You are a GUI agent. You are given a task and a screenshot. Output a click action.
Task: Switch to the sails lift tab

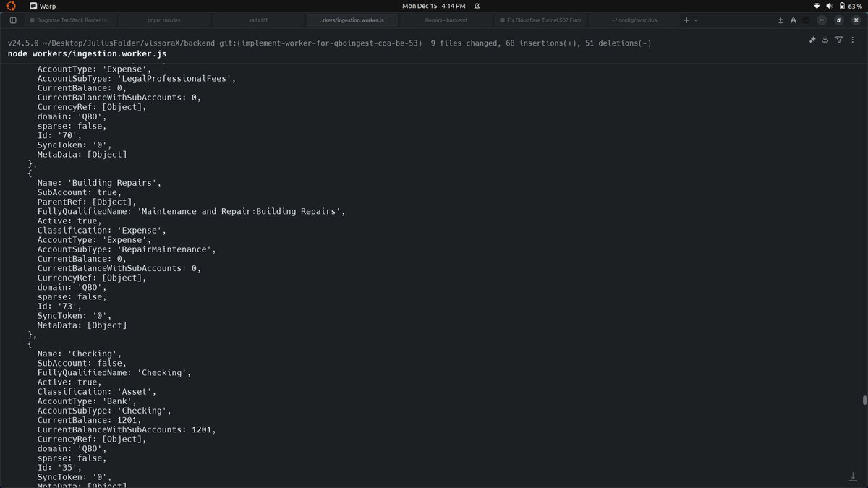pos(258,20)
